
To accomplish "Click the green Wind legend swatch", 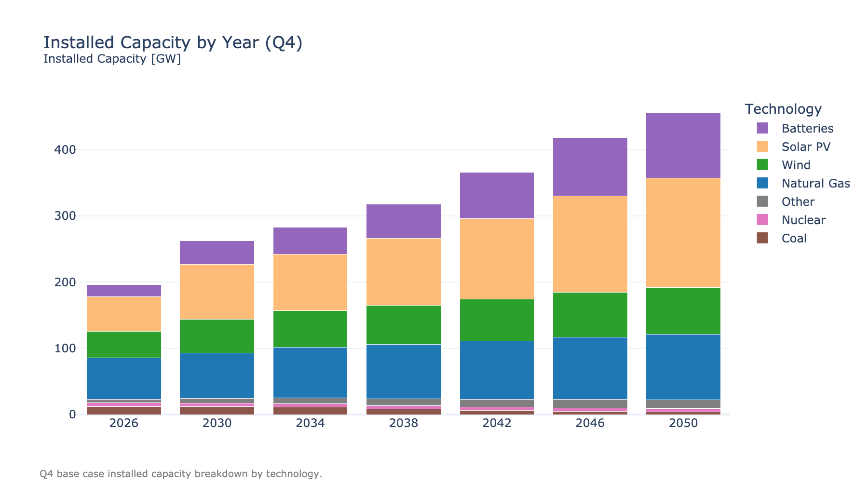I will [x=762, y=165].
